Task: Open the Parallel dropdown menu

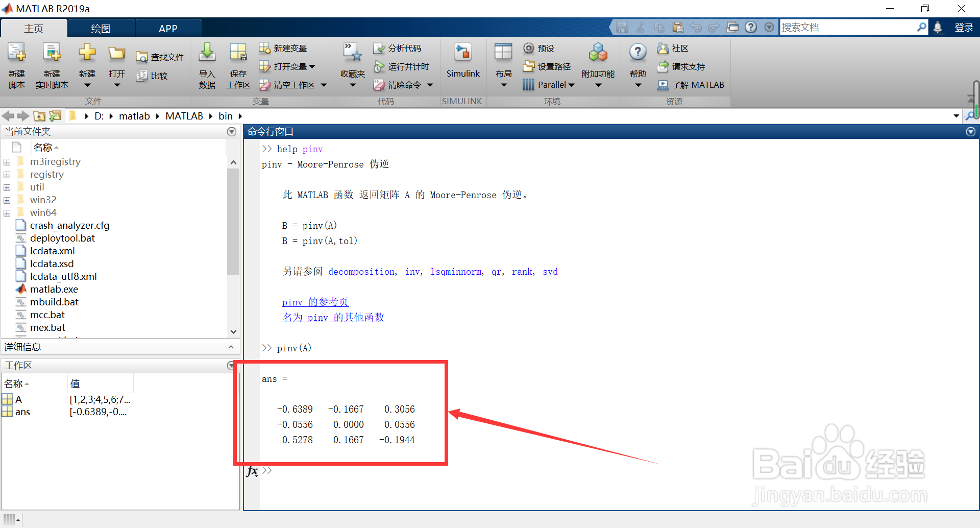Action: tap(571, 85)
